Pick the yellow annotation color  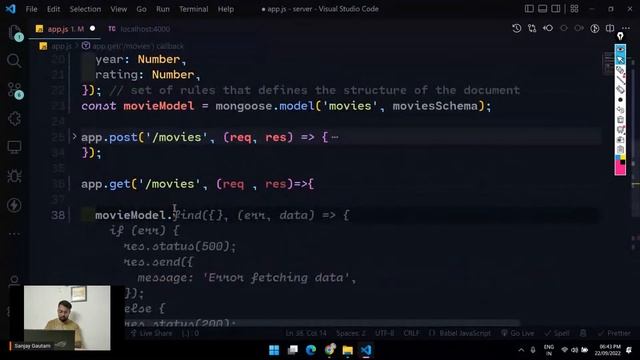tap(623, 157)
